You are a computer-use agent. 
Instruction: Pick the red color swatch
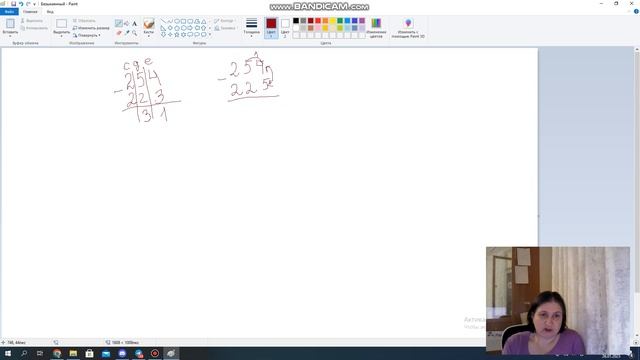pyautogui.click(x=318, y=21)
